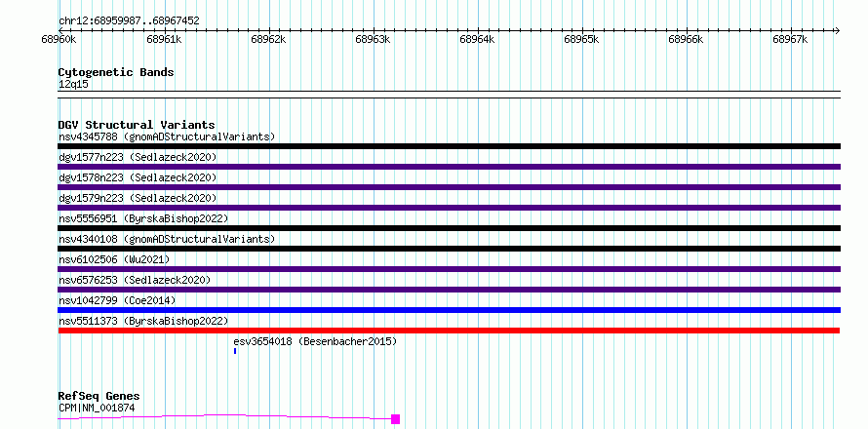Viewport: 868px width, 429px height.
Task: Select the purple dgv1579n223 variant bar
Action: (x=449, y=208)
